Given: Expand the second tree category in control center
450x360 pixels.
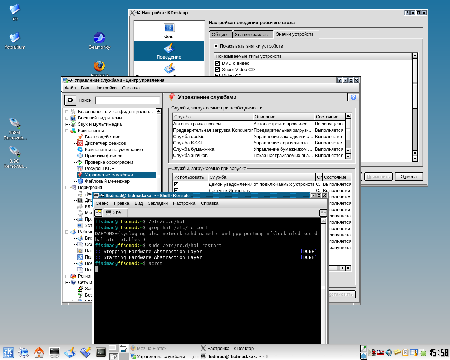Looking at the screenshot, I should (x=67, y=118).
